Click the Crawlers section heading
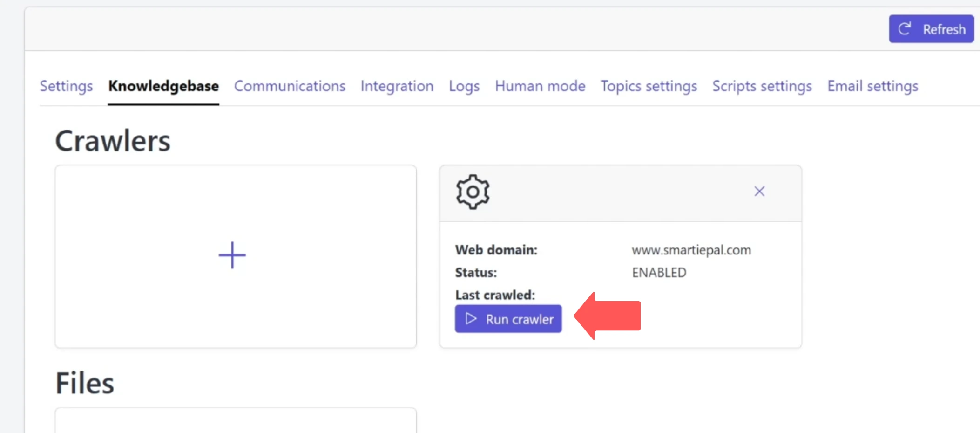The width and height of the screenshot is (980, 433). click(x=112, y=140)
